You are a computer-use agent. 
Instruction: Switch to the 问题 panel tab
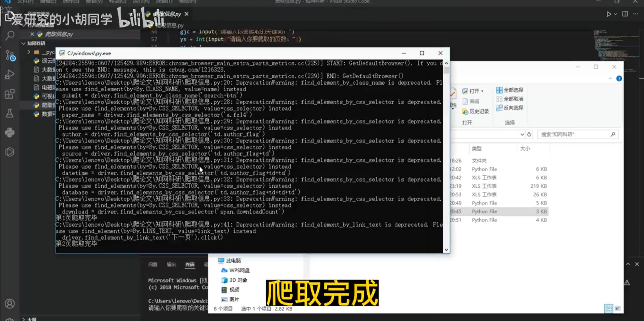click(153, 265)
